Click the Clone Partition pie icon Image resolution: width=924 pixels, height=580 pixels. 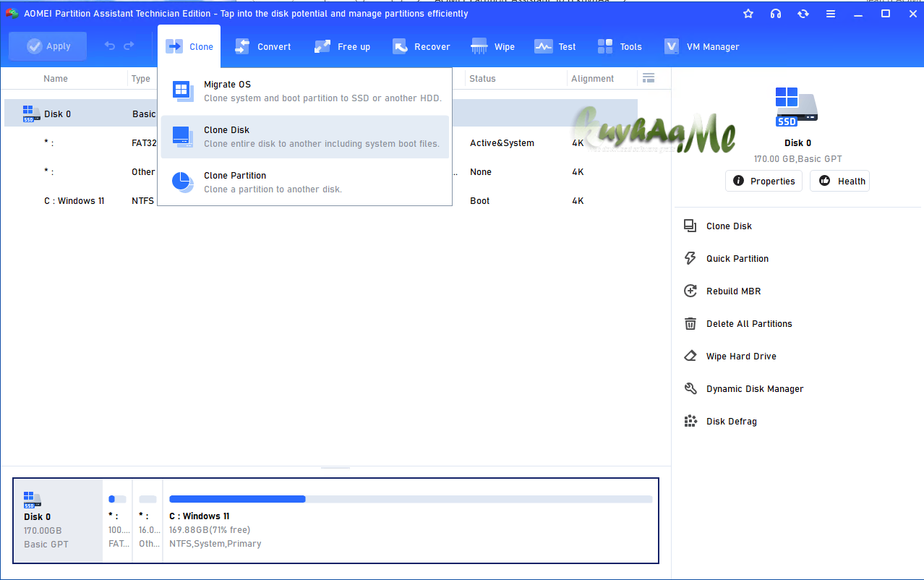tap(182, 182)
